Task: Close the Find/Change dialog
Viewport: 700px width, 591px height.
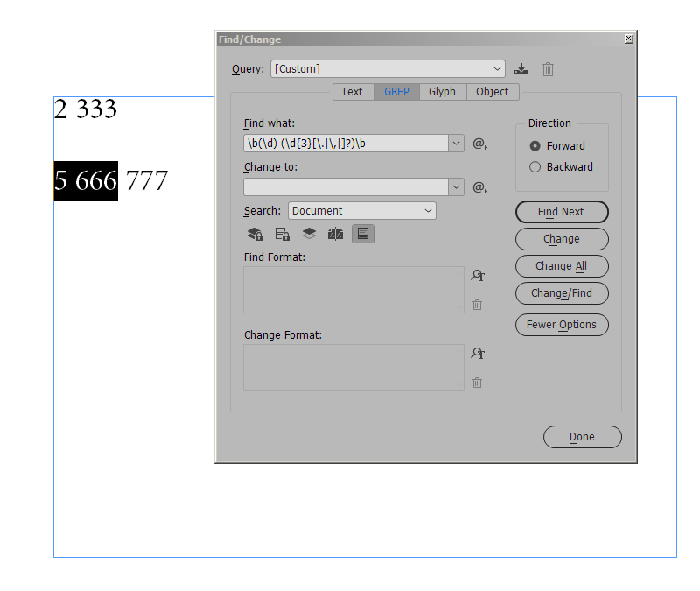Action: click(x=628, y=39)
